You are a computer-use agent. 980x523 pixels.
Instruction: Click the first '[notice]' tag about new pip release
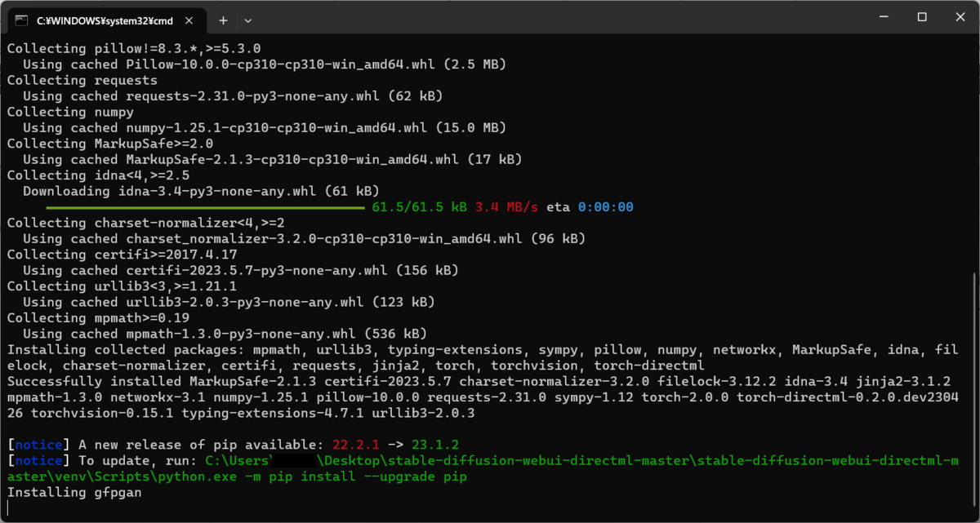point(38,445)
